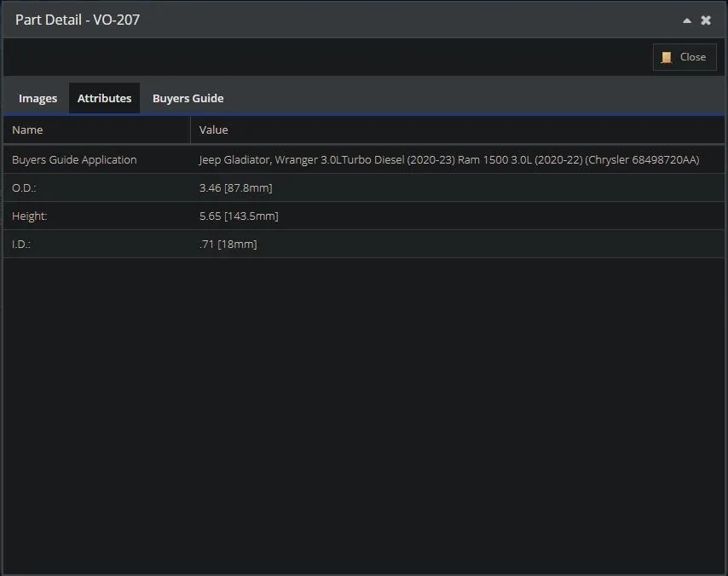Select the Buyers Guide Application row
This screenshot has width=728, height=576.
pyautogui.click(x=364, y=159)
